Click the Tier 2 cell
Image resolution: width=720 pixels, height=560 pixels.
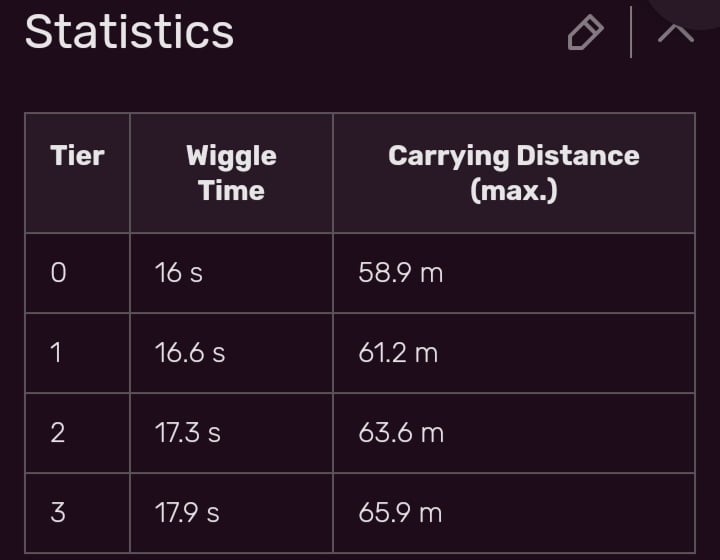click(x=78, y=433)
